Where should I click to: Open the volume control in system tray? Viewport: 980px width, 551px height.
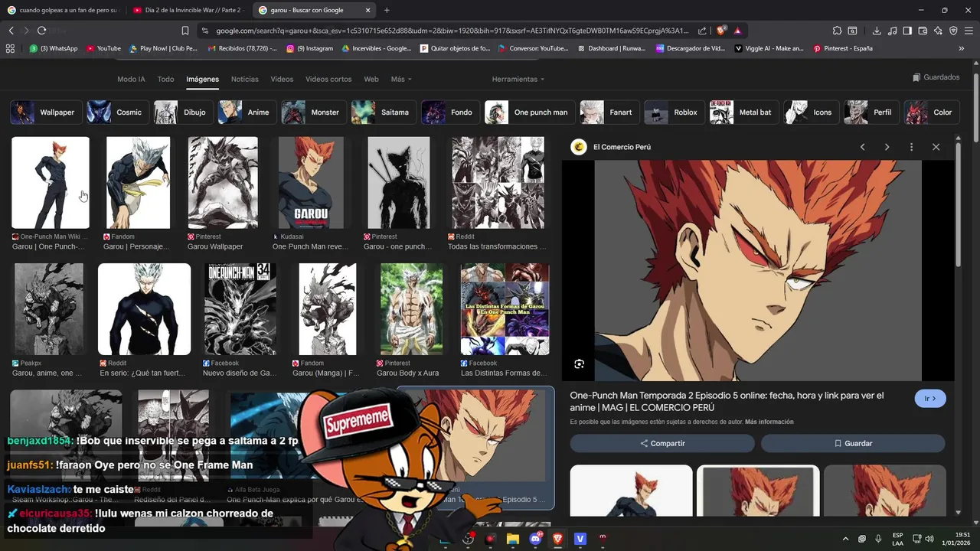(929, 539)
